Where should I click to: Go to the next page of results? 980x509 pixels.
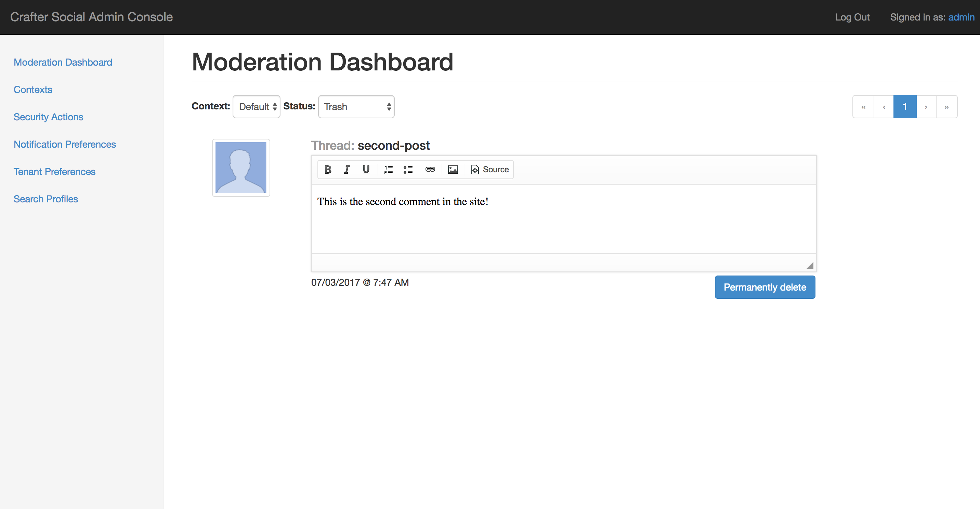(x=926, y=107)
